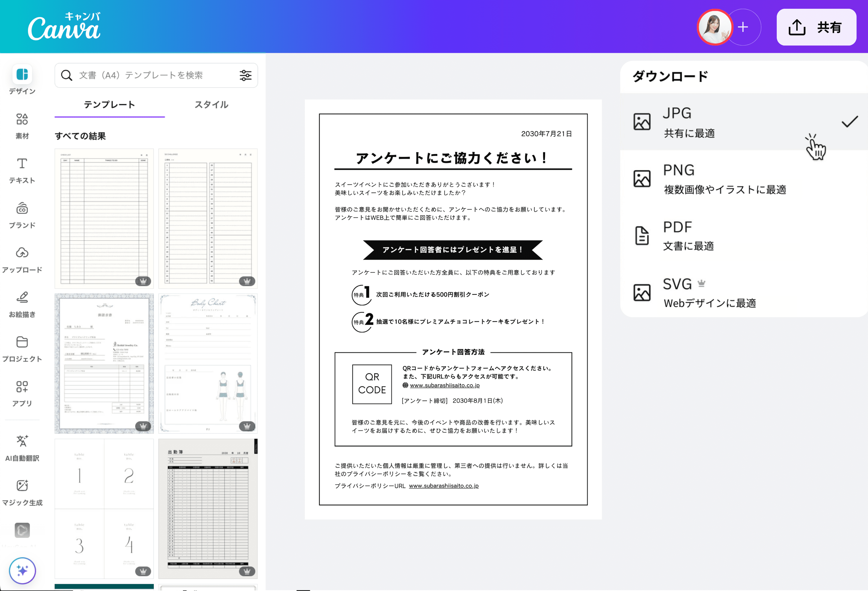This screenshot has width=868, height=591.
Task: Open search filter options icon
Action: pyautogui.click(x=245, y=75)
